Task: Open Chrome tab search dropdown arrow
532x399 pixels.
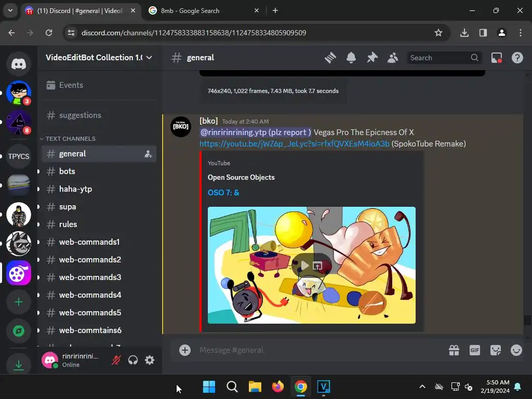Action: [x=10, y=10]
